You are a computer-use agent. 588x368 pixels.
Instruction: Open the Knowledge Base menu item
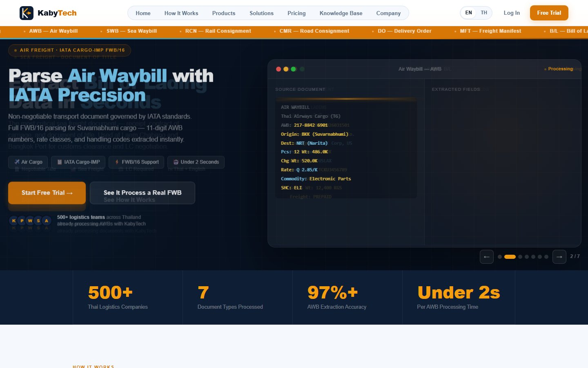(341, 13)
